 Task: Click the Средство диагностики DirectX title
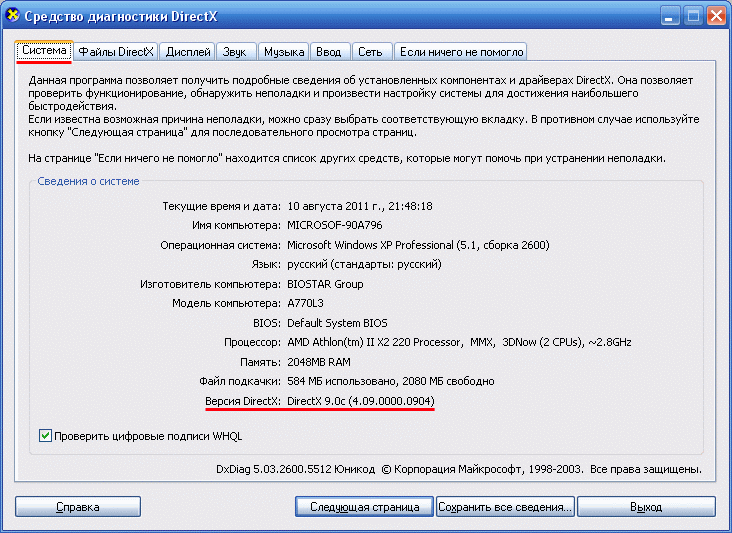(121, 16)
